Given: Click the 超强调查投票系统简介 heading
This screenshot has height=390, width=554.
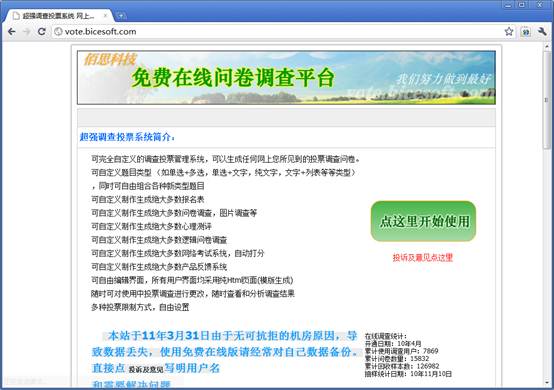Looking at the screenshot, I should [127, 137].
